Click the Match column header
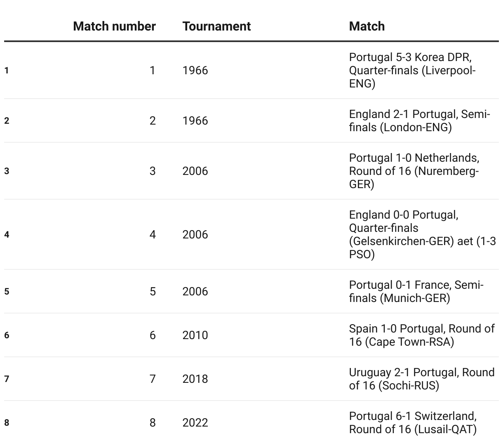Viewport: 503px width, 448px height. coord(367,26)
